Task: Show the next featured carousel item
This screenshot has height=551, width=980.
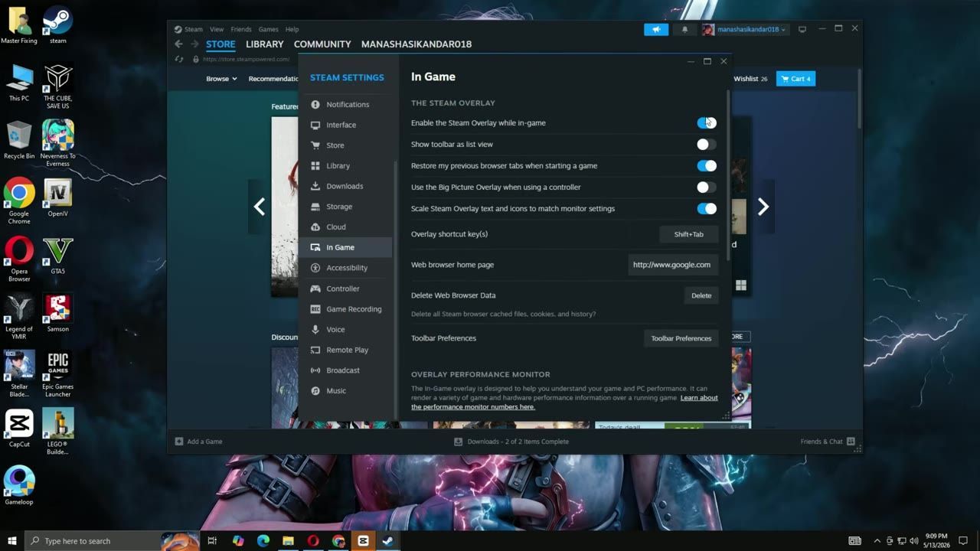Action: pos(763,207)
